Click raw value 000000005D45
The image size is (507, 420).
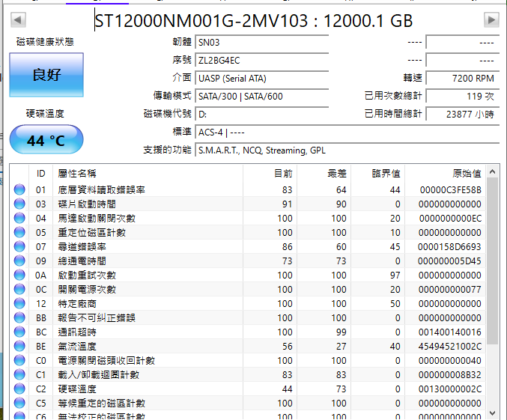point(449,261)
